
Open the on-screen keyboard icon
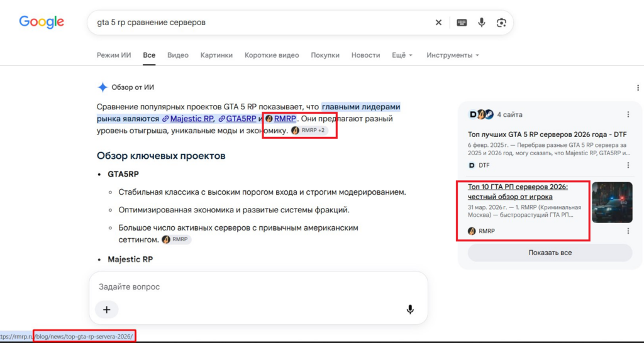(462, 23)
